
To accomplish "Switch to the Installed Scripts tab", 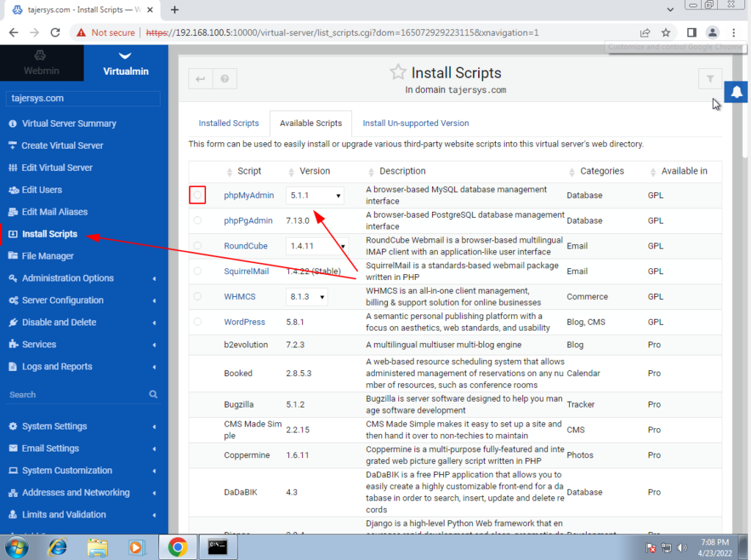I will [229, 123].
